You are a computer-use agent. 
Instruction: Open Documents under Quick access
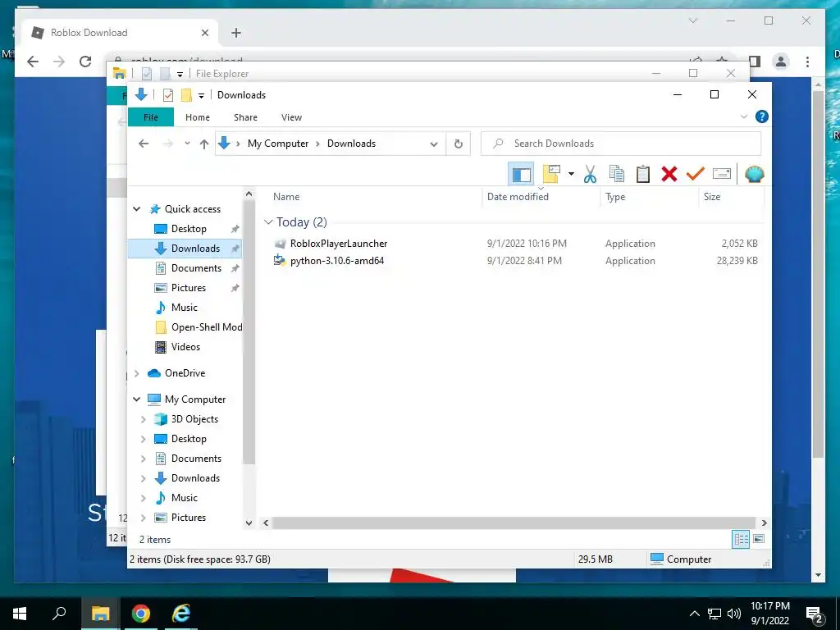pos(196,268)
